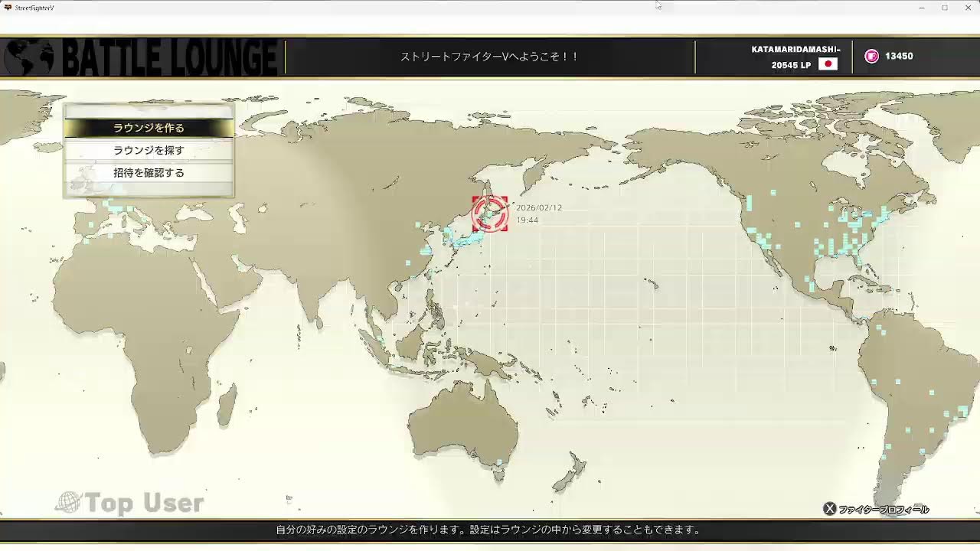The width and height of the screenshot is (980, 551).
Task: Click the KATAMARIDAMASHI- player name
Action: (795, 49)
